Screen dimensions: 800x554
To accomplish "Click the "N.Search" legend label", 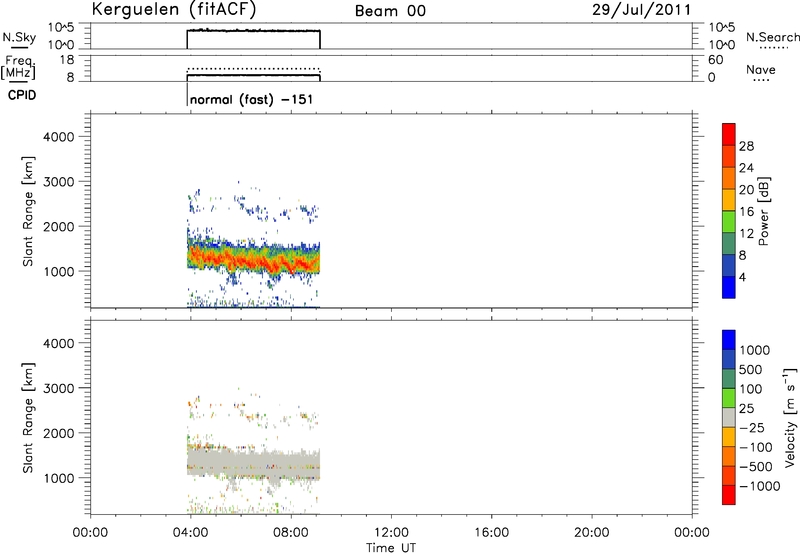I will click(772, 37).
